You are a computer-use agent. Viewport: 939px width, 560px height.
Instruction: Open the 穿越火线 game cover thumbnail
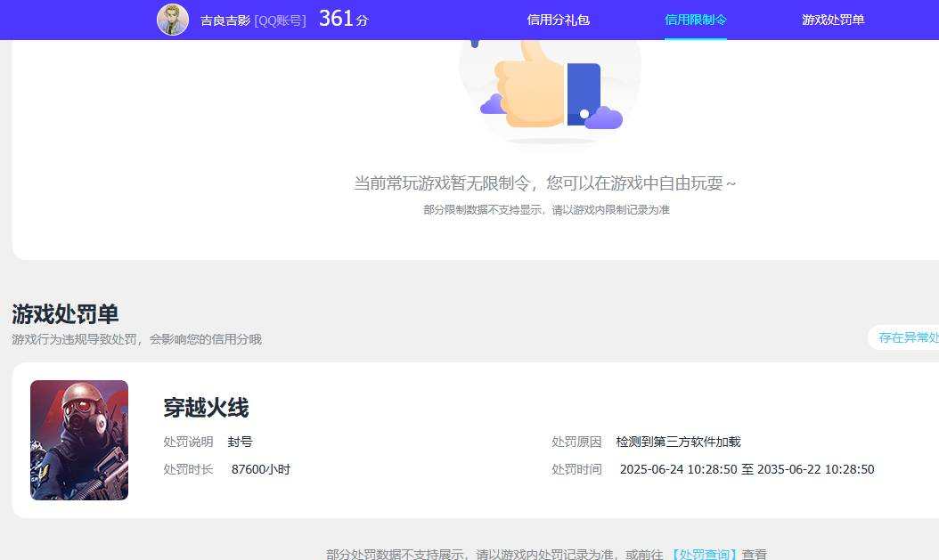click(79, 440)
